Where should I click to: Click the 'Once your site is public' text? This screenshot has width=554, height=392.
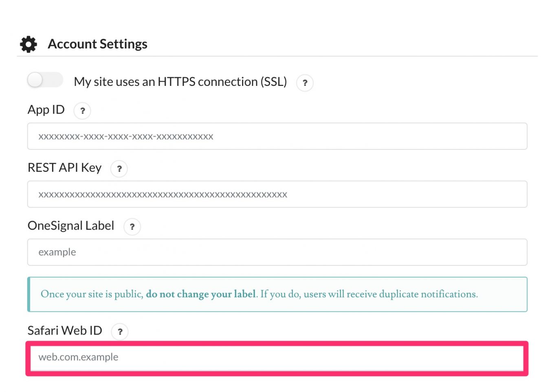(92, 294)
